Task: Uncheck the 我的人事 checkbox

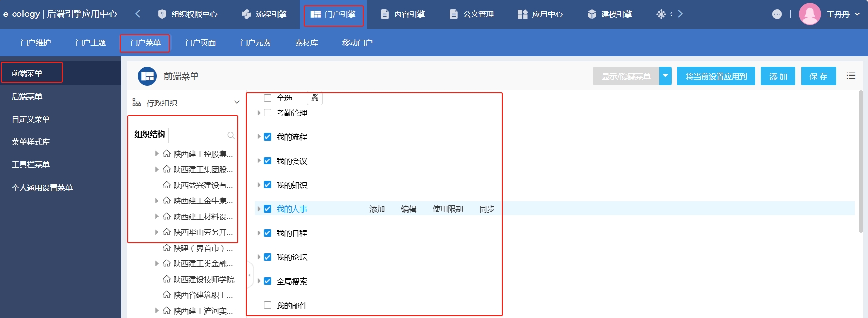Action: [267, 209]
